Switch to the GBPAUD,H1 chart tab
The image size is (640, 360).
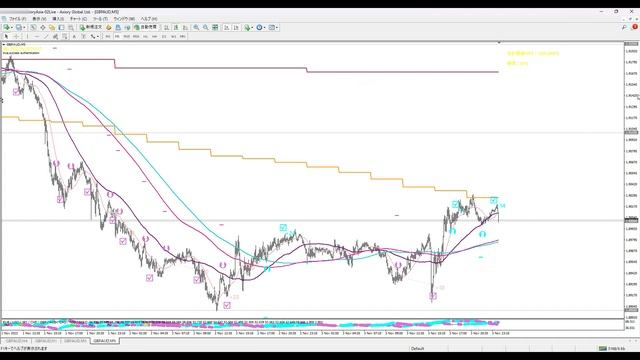pyautogui.click(x=46, y=340)
